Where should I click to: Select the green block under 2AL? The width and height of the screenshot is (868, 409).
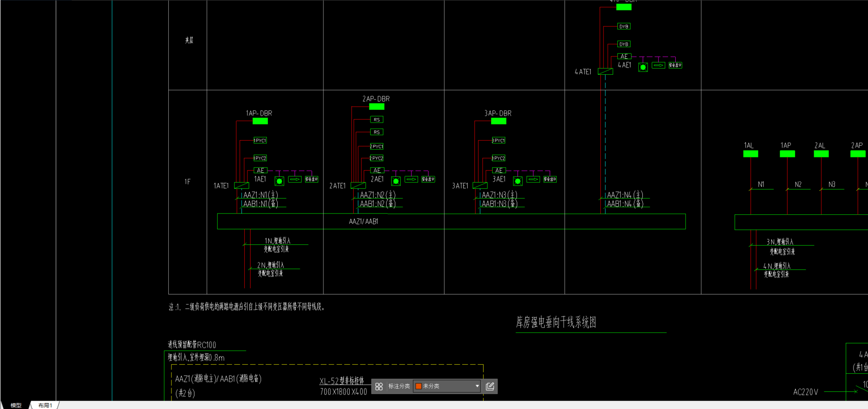(821, 154)
